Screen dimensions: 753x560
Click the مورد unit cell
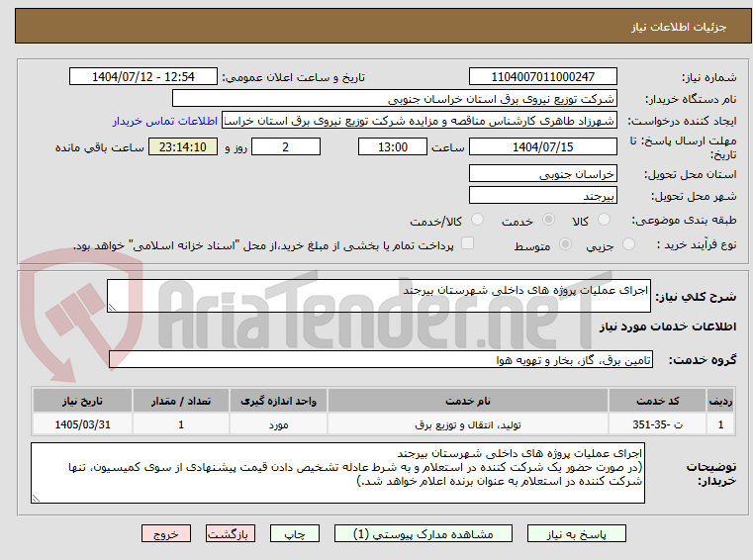[278, 424]
